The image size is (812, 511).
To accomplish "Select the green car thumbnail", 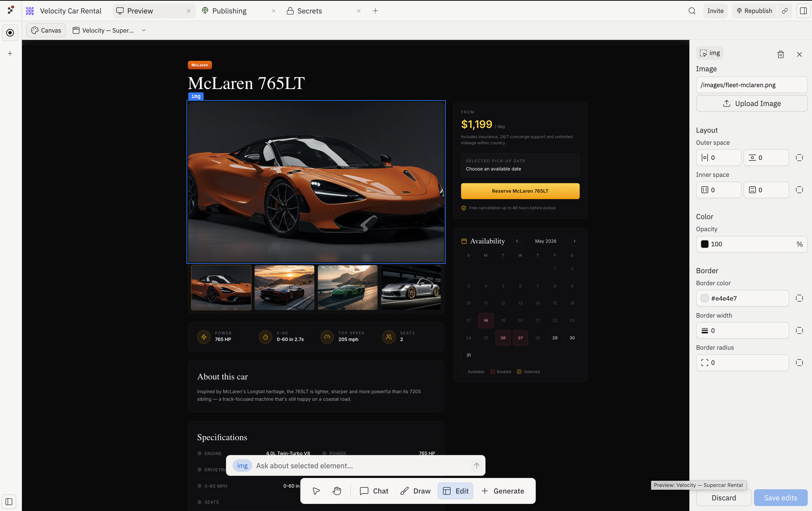I will [348, 287].
